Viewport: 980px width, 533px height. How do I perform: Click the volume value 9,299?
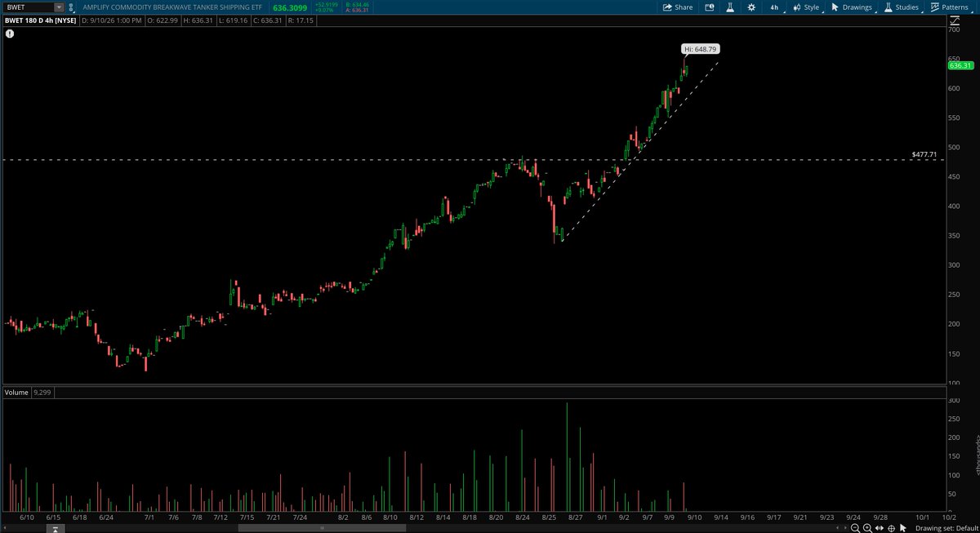point(42,393)
